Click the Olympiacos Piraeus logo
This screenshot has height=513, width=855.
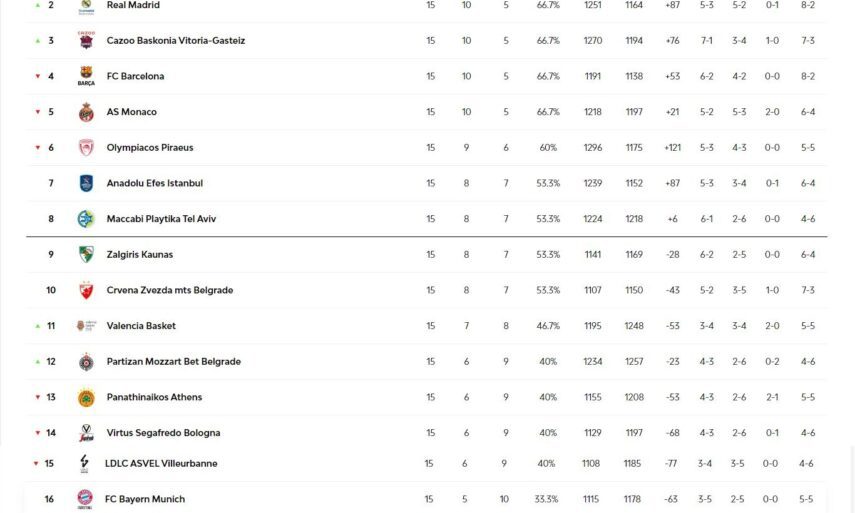(x=86, y=148)
